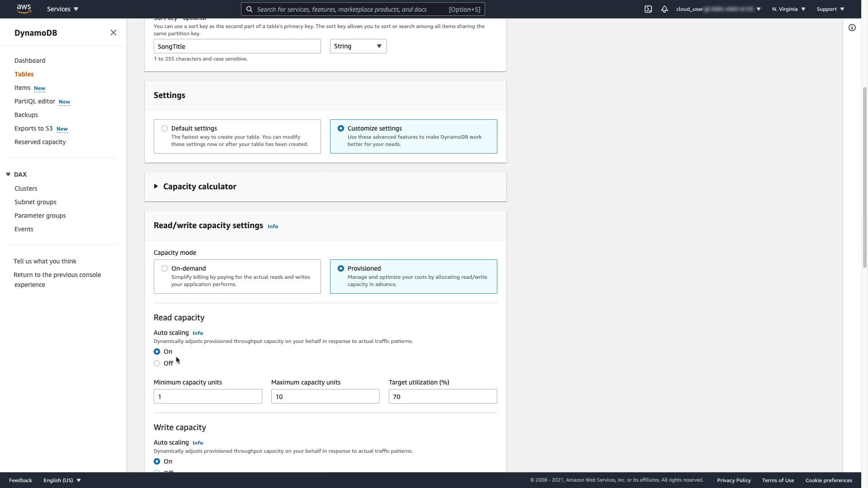The height and width of the screenshot is (488, 868).
Task: Open the notifications bell
Action: tap(665, 9)
